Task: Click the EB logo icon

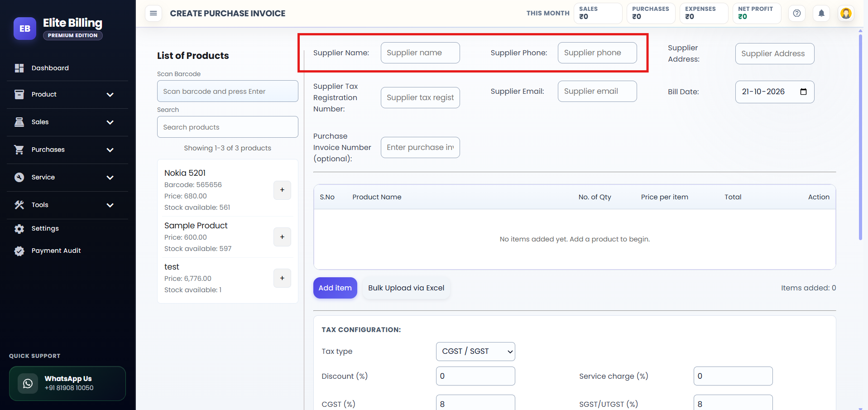Action: (x=25, y=29)
